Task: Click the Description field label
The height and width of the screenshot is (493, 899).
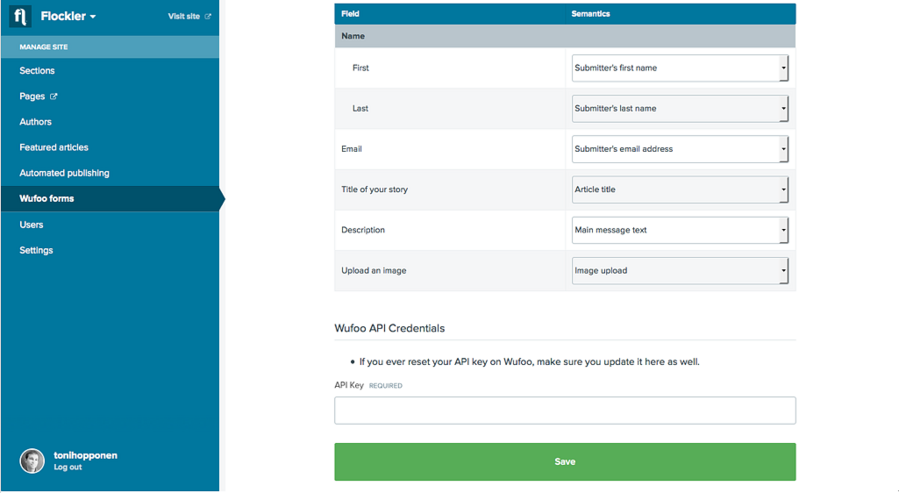Action: coord(363,230)
